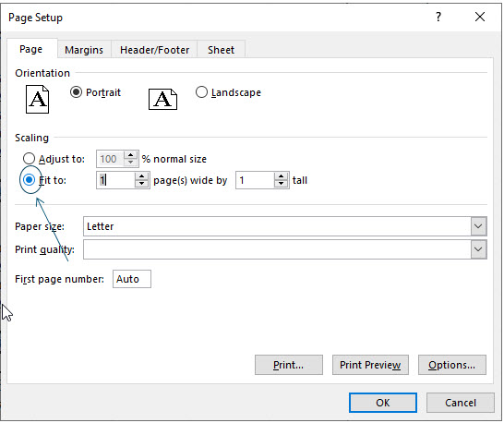Click the Options... button
Screen dimensions: 504x423
coord(452,365)
